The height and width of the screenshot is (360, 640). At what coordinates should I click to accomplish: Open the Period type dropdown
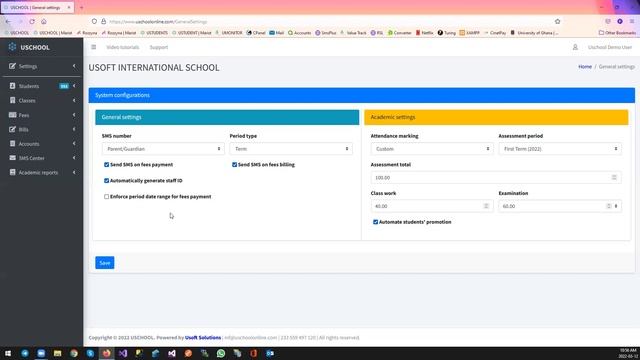coord(291,149)
